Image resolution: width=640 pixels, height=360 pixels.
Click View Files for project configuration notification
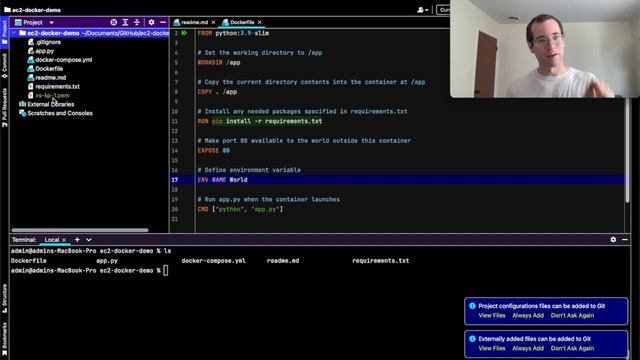click(492, 316)
